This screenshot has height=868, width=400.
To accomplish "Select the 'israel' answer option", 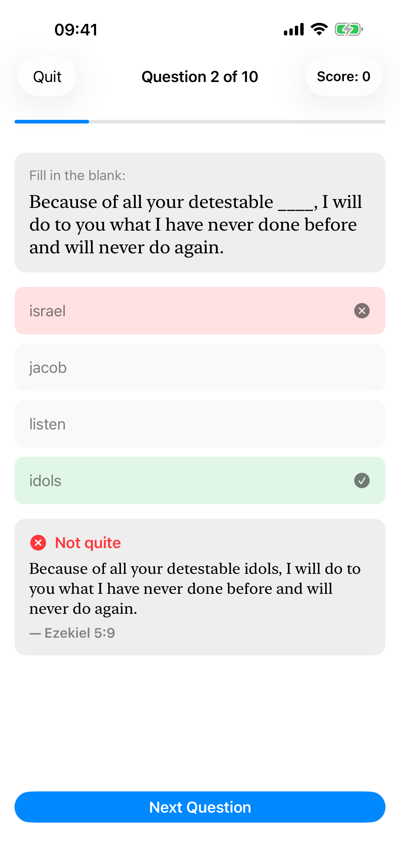I will pos(200,311).
